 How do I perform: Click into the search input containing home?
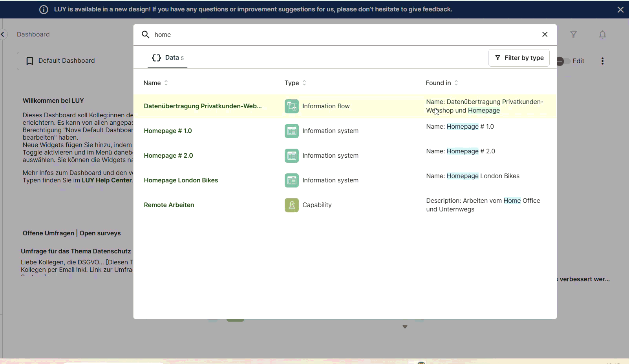(x=342, y=35)
